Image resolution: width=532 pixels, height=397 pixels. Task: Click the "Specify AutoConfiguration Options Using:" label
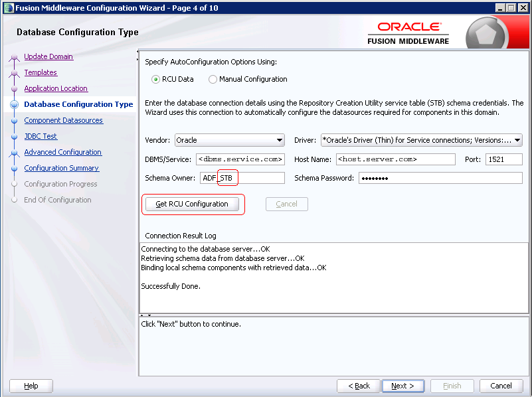(211, 62)
